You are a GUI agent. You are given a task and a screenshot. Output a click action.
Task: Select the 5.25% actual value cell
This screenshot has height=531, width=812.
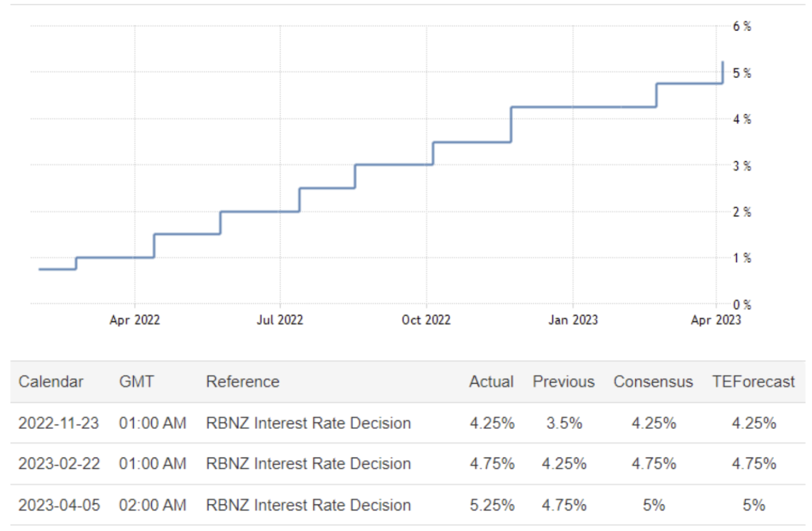pos(492,505)
